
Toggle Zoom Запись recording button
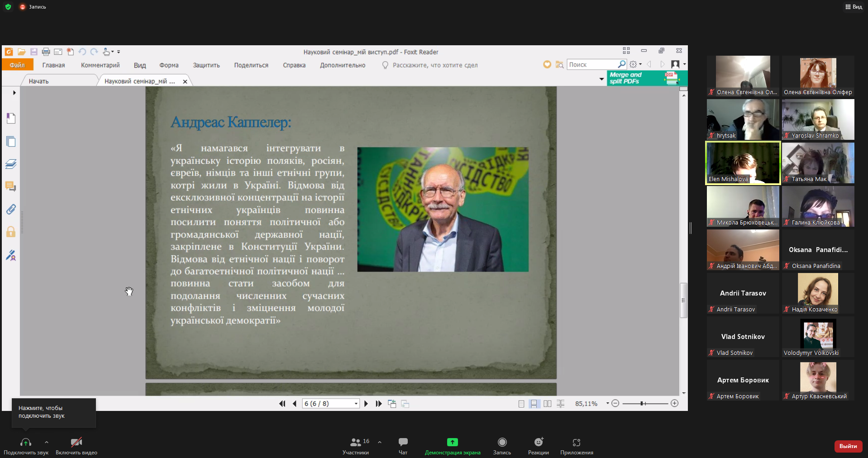tap(502, 446)
